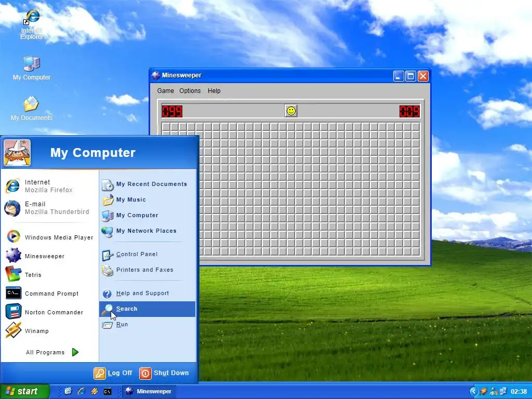Click the Shut Down button
532x399 pixels.
tap(164, 373)
